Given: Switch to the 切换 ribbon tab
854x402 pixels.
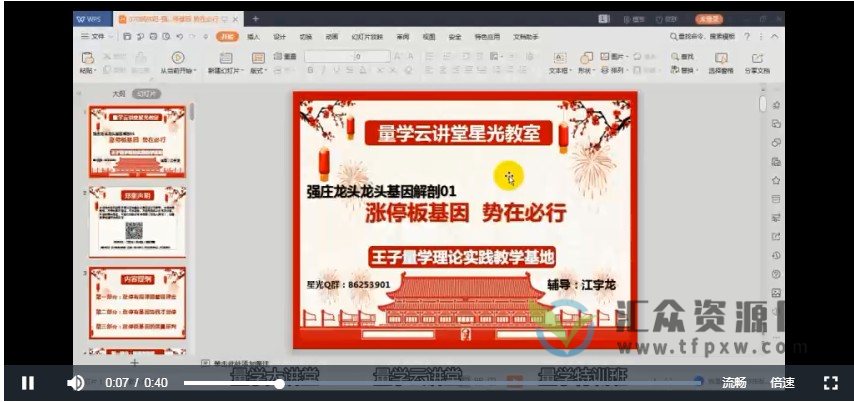Looking at the screenshot, I should (306, 37).
